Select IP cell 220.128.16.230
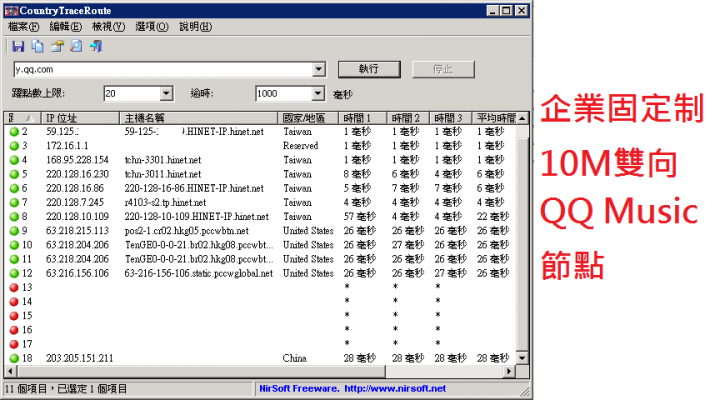The width and height of the screenshot is (720, 400). (77, 175)
